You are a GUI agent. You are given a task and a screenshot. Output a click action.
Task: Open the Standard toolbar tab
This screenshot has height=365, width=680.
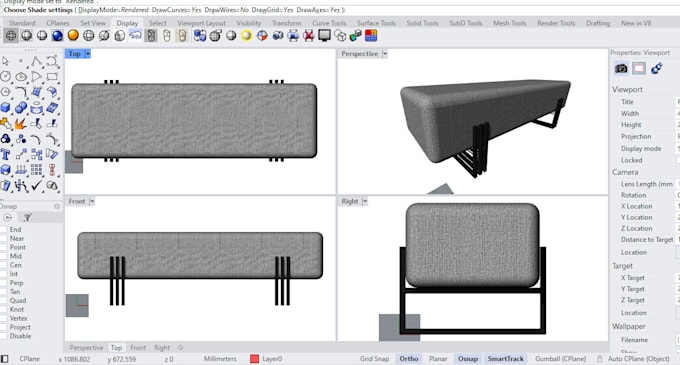point(22,23)
